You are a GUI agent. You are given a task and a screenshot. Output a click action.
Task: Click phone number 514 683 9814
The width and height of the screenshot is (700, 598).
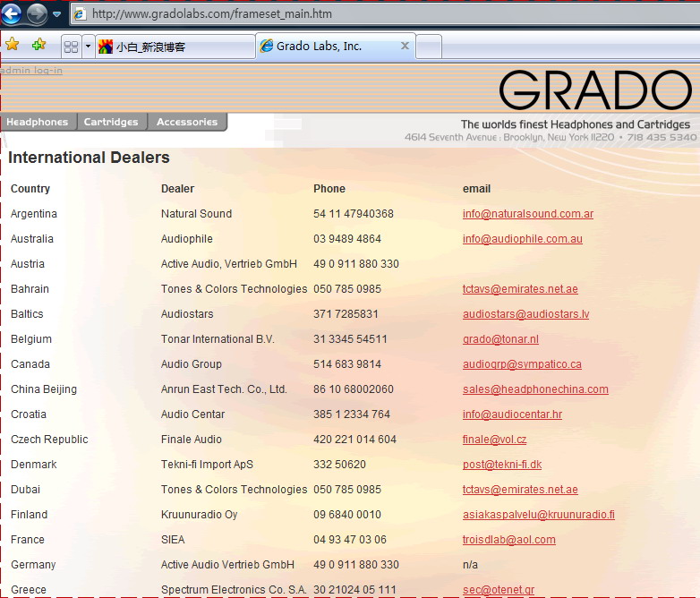coord(347,364)
